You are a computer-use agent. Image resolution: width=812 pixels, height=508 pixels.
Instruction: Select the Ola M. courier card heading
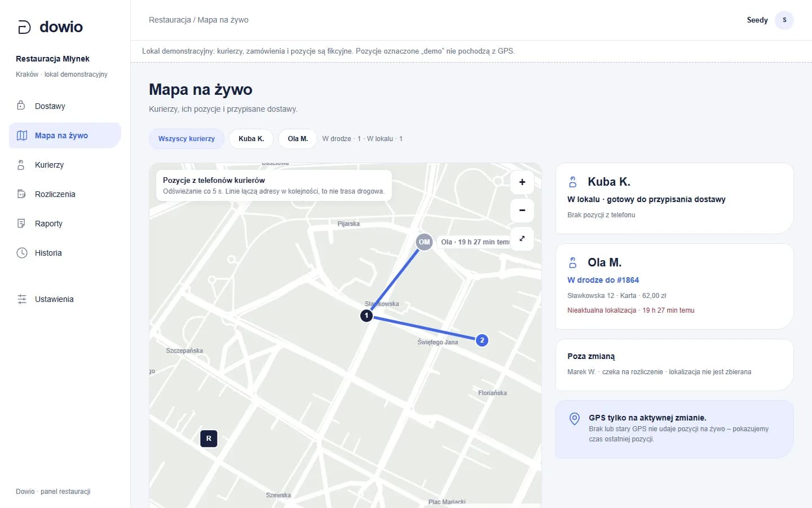pyautogui.click(x=604, y=262)
